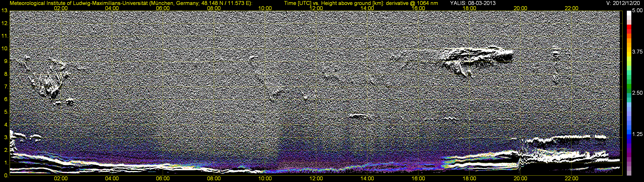This screenshot has width=644, height=182.
Task: Select the 2.50 value on the color scale
Action: click(637, 93)
